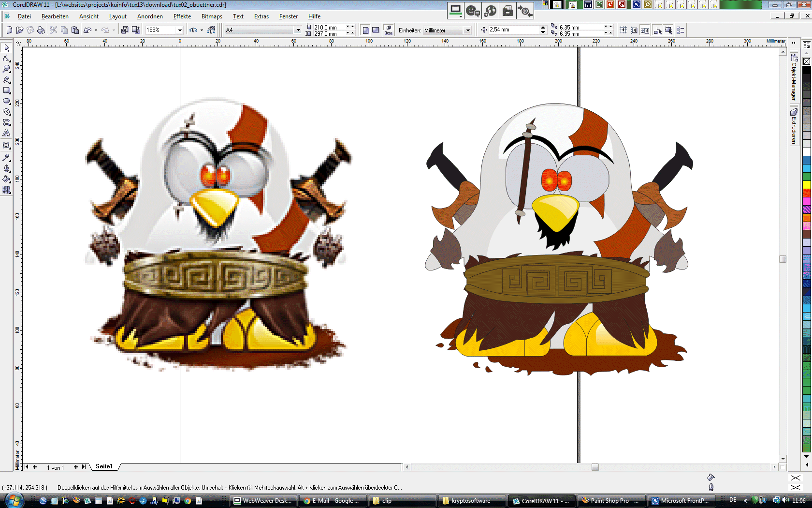Select the Shape edit tool

pos(7,58)
